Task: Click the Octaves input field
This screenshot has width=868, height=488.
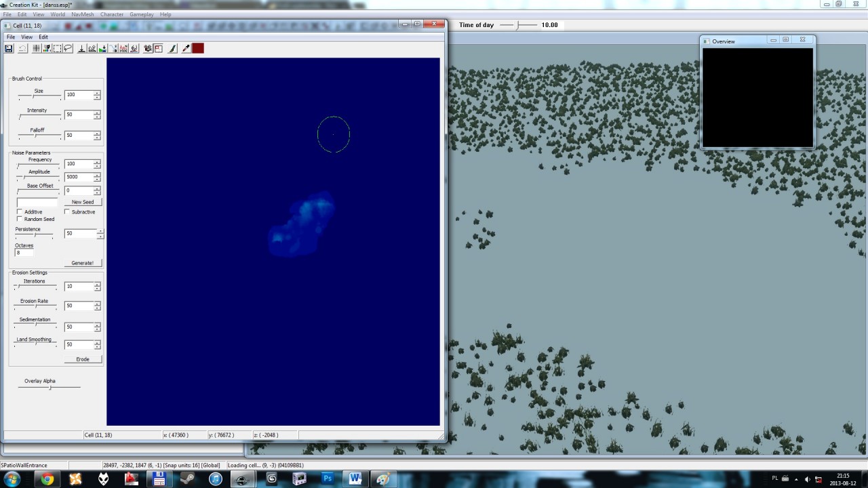Action: 24,253
